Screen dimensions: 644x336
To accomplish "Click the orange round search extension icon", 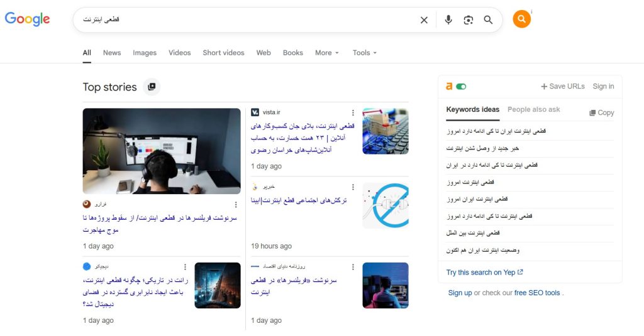I will pos(521,19).
